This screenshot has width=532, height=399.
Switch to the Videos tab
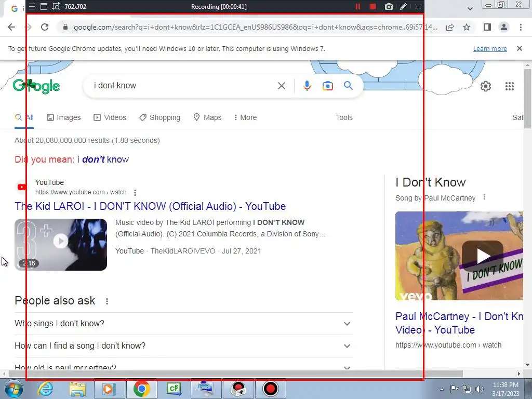[110, 118]
